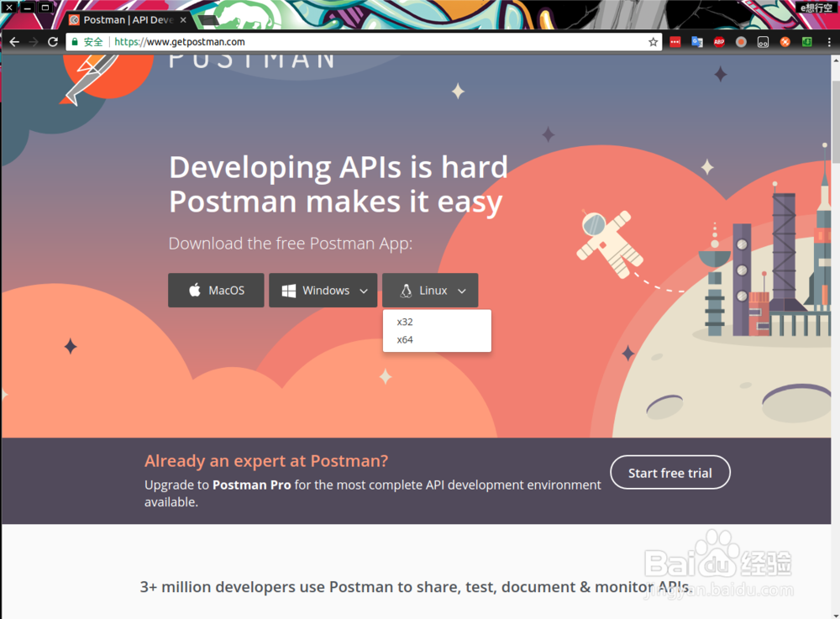Screen dimensions: 840x619
Task: Bookmark the page with the star icon
Action: [x=653, y=42]
